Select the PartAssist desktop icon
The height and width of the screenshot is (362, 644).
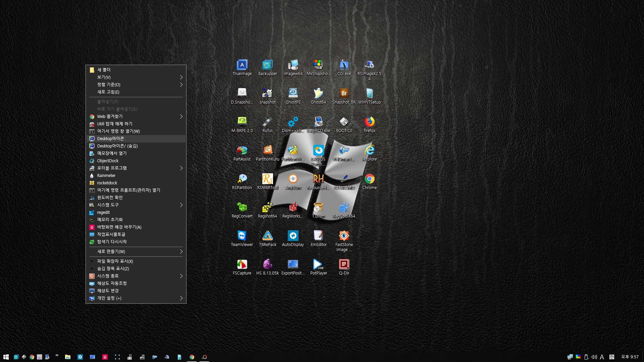click(242, 153)
